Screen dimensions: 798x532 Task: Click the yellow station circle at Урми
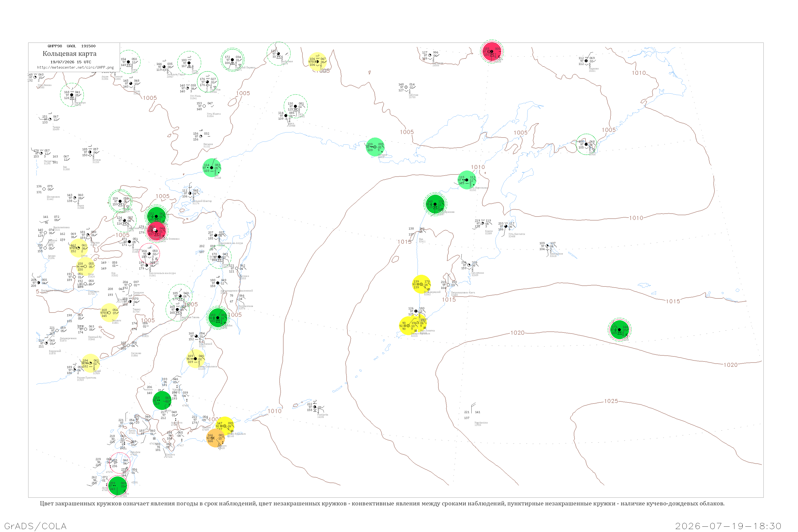point(85,267)
